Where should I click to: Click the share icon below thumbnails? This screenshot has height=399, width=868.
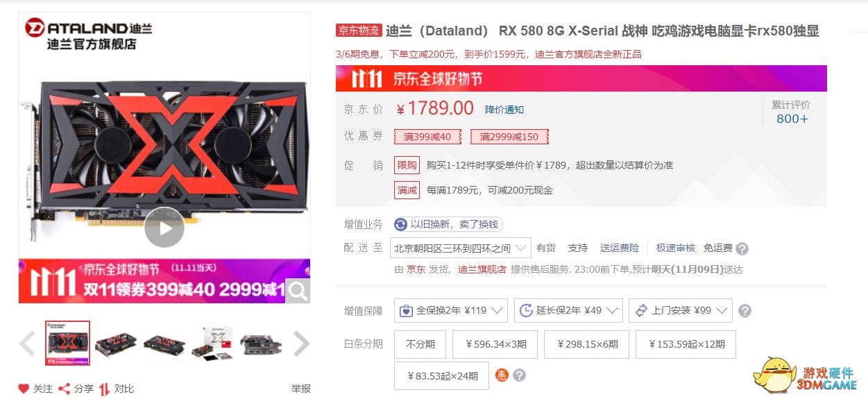tap(65, 389)
